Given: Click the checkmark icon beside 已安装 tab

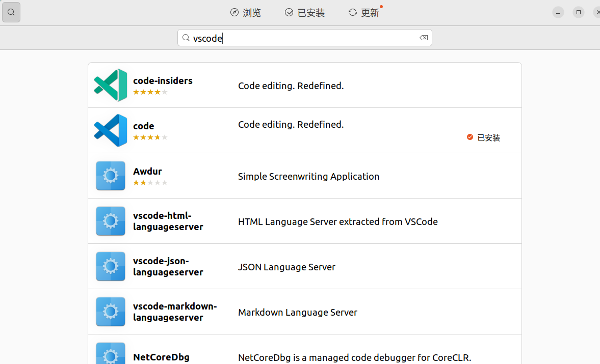Looking at the screenshot, I should point(289,13).
